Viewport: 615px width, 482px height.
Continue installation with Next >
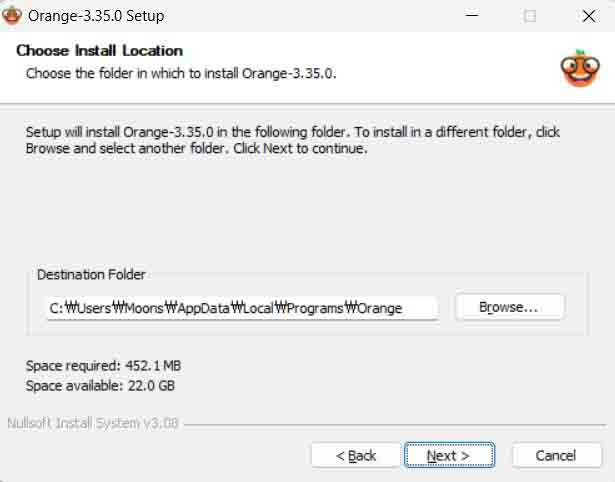tap(449, 455)
